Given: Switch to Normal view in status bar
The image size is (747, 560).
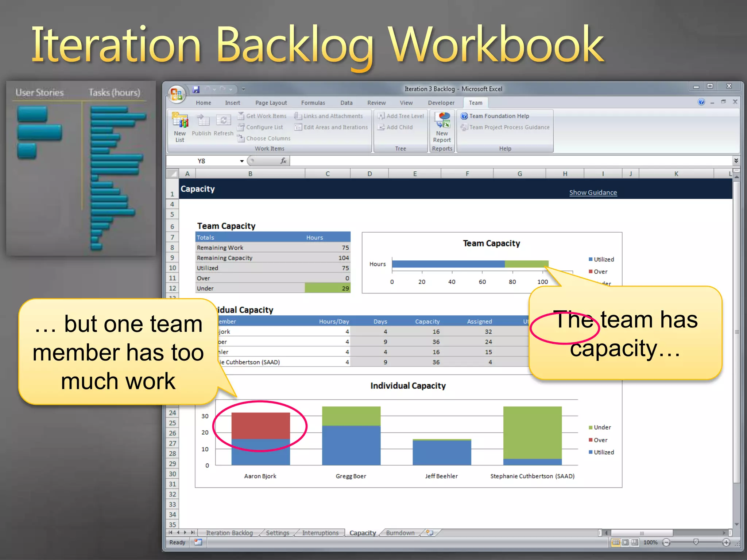Looking at the screenshot, I should pyautogui.click(x=616, y=542).
